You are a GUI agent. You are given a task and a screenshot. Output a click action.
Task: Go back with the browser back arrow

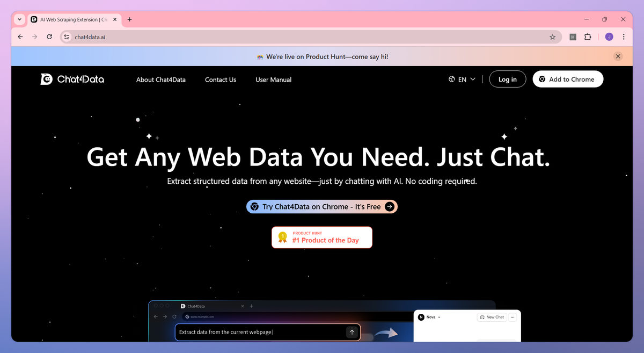click(20, 37)
